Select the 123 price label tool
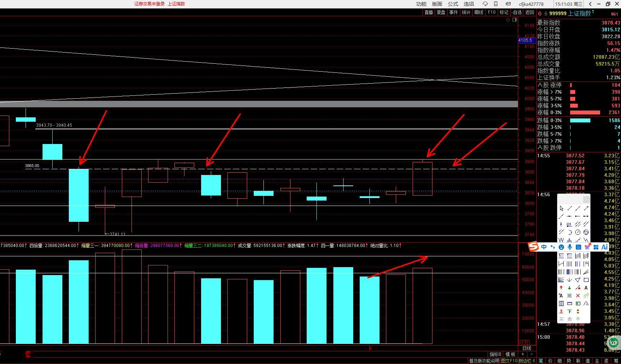Image resolution: width=621 pixels, height=364 pixels. (569, 224)
